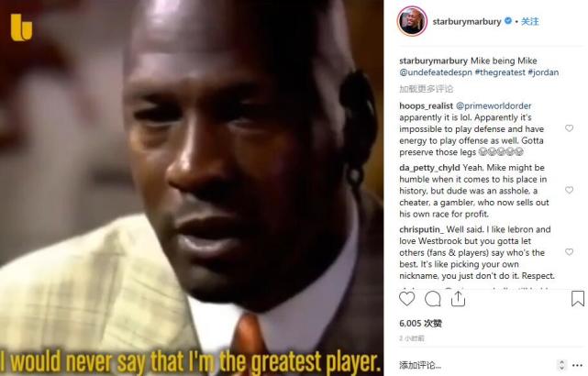Click starburymarbury profile avatar
This screenshot has width=588, height=376.
(x=412, y=21)
